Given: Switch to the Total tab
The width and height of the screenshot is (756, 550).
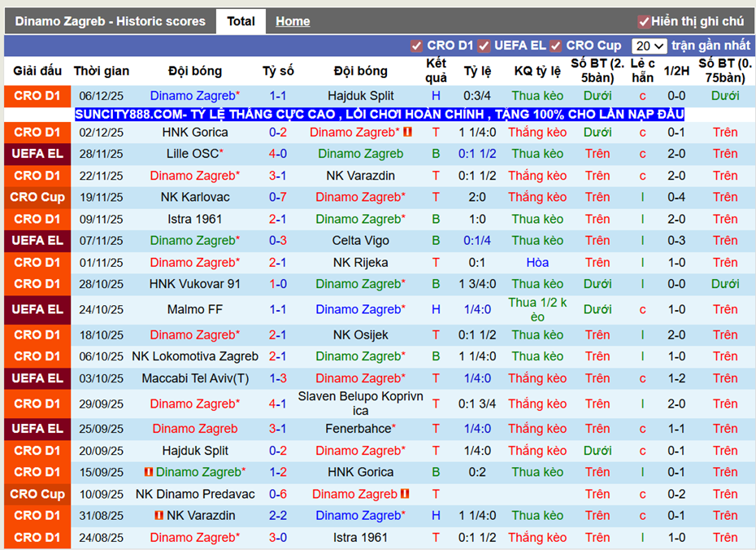Looking at the screenshot, I should [x=241, y=21].
